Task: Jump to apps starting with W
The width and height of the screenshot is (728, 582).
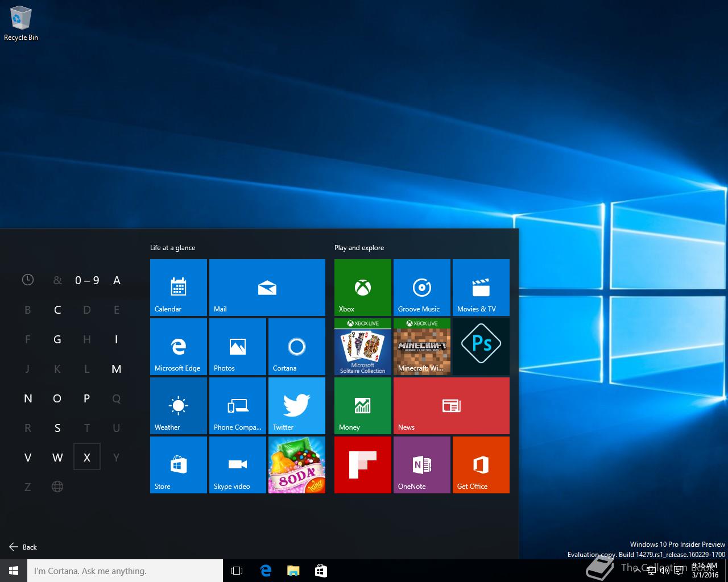Action: (x=57, y=458)
